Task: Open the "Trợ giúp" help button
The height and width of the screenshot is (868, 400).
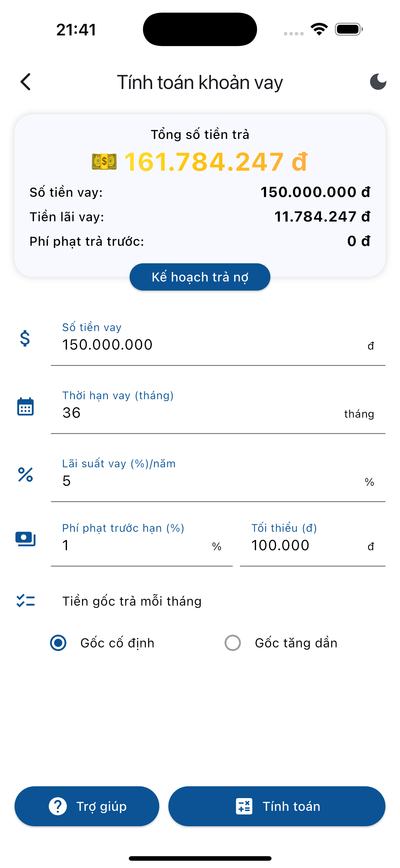Action: pos(87,806)
